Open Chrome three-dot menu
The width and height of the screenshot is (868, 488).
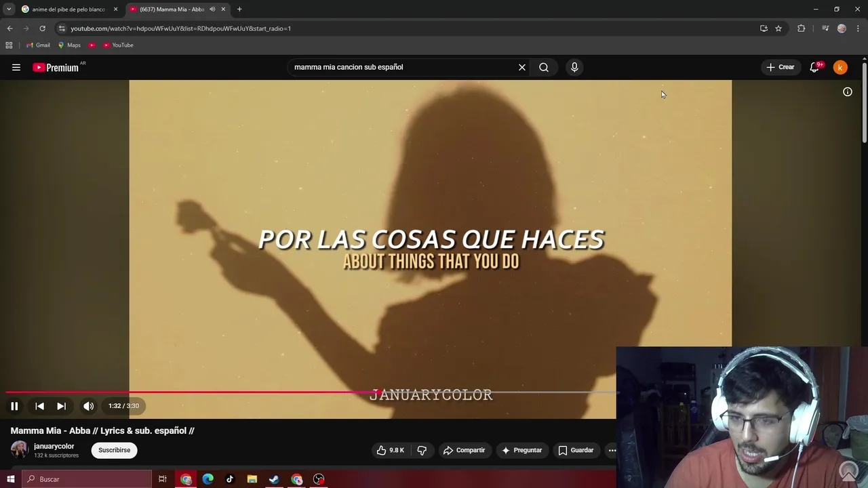click(858, 28)
